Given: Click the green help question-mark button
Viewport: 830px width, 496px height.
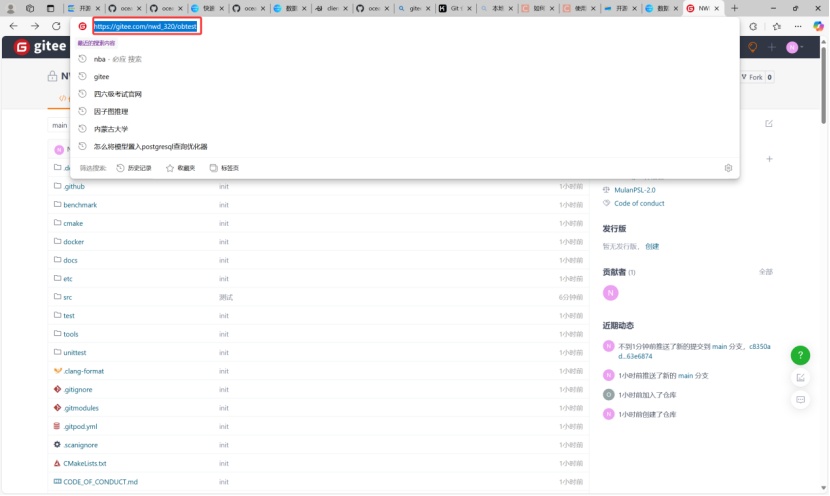Looking at the screenshot, I should tap(800, 355).
